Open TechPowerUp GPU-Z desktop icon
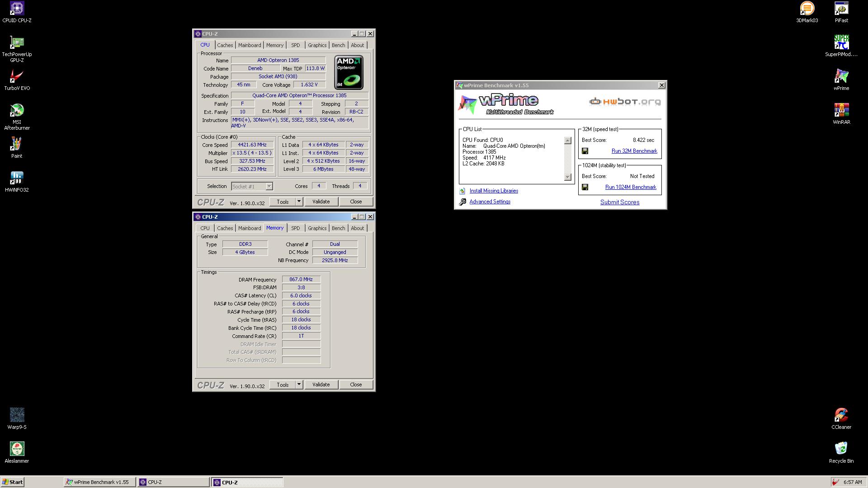This screenshot has height=488, width=868. [17, 49]
